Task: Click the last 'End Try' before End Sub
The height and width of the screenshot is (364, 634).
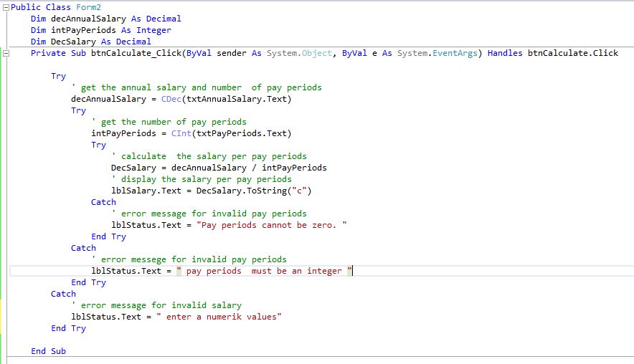Action: 69,328
